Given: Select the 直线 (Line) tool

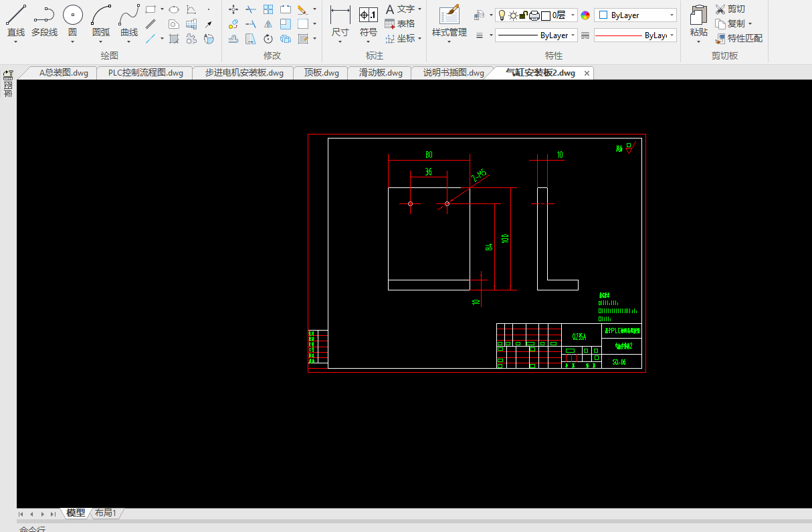Looking at the screenshot, I should pyautogui.click(x=16, y=20).
